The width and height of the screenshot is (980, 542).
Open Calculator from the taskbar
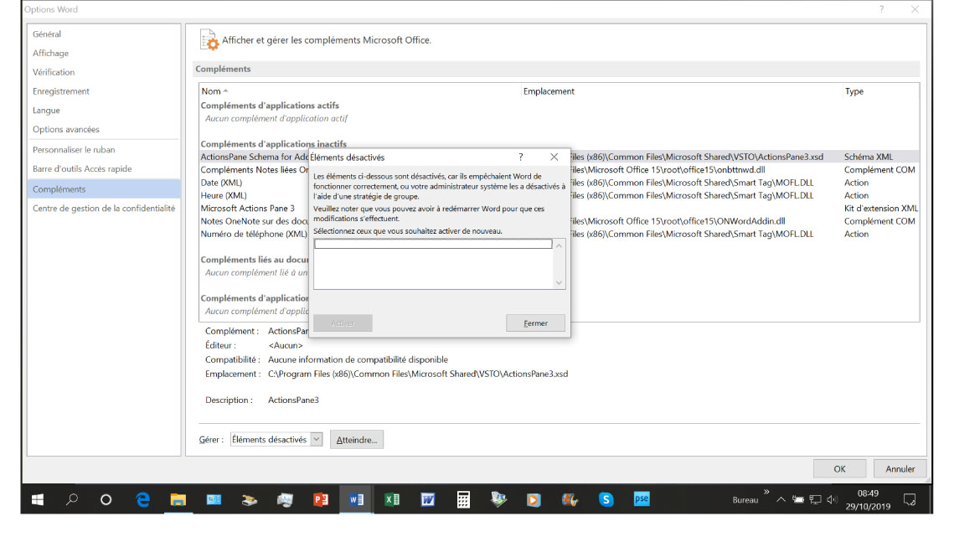click(463, 499)
